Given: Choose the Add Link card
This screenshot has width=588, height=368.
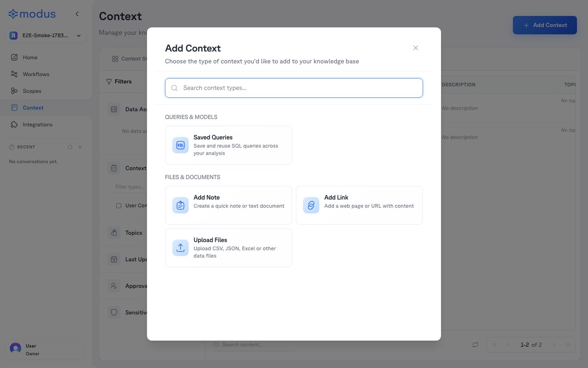Looking at the screenshot, I should coord(359,205).
